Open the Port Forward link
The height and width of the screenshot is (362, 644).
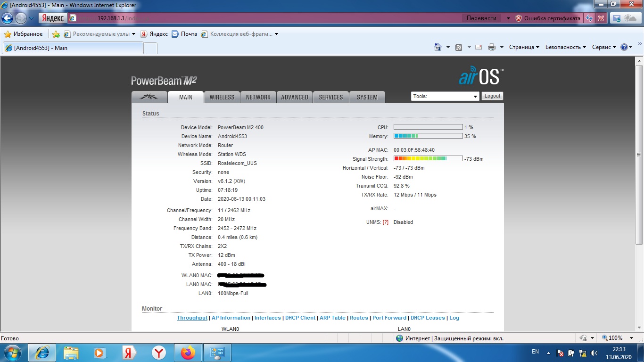389,318
